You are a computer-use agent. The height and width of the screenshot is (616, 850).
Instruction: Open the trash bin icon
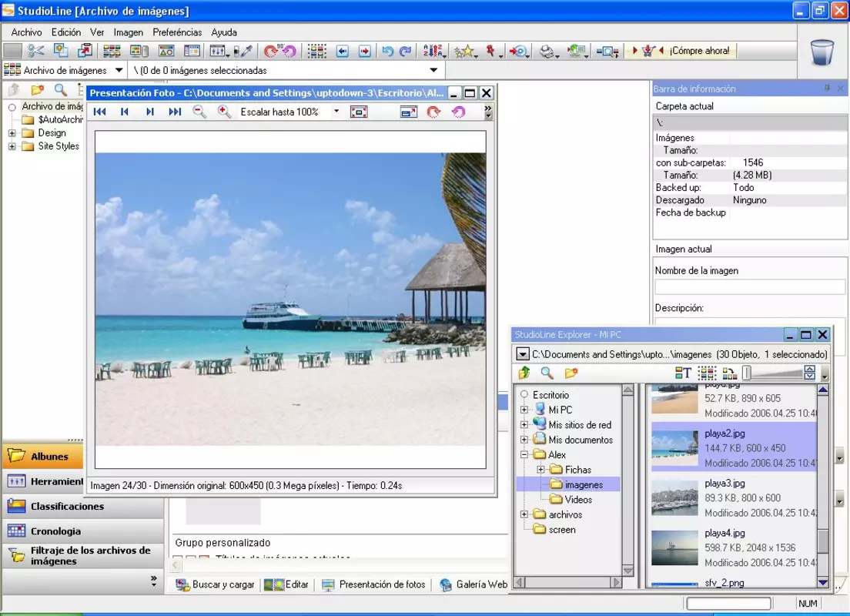click(822, 52)
